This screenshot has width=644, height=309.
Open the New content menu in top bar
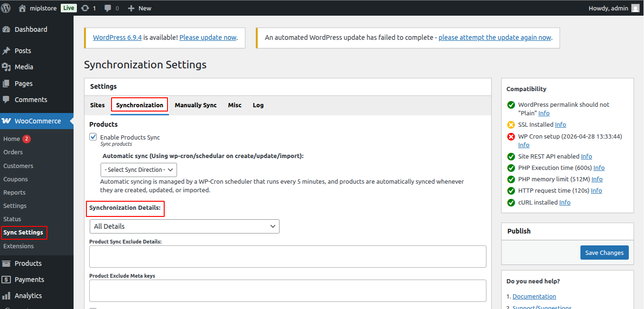pos(140,8)
